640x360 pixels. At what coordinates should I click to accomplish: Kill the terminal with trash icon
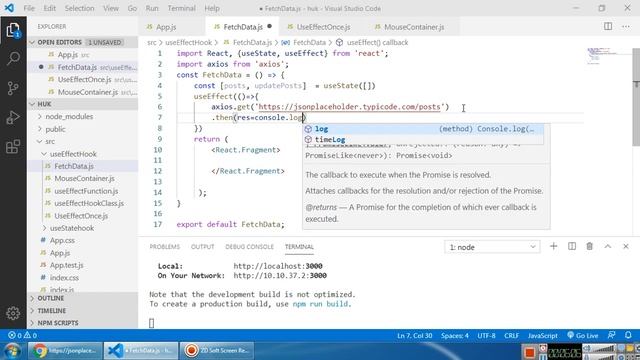[589, 246]
